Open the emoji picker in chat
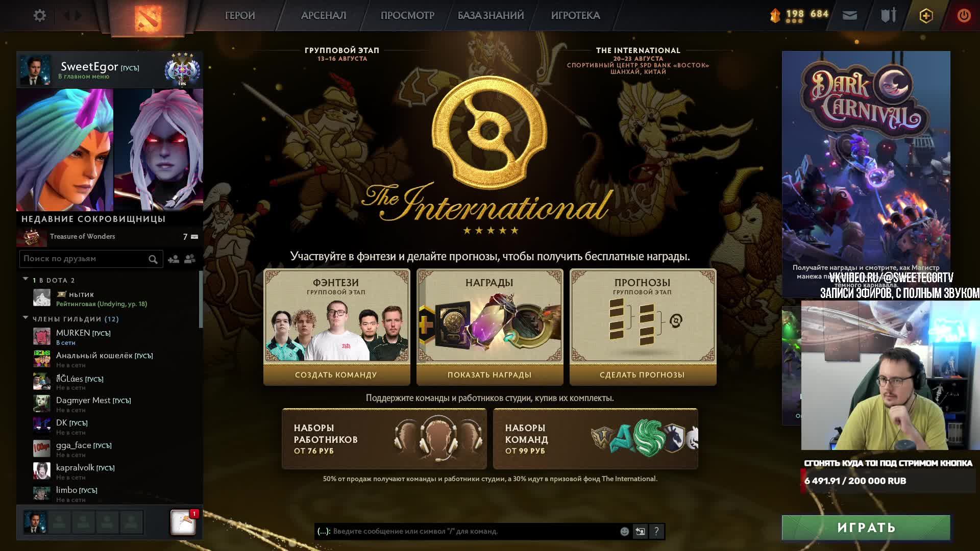The width and height of the screenshot is (980, 551). pyautogui.click(x=624, y=532)
